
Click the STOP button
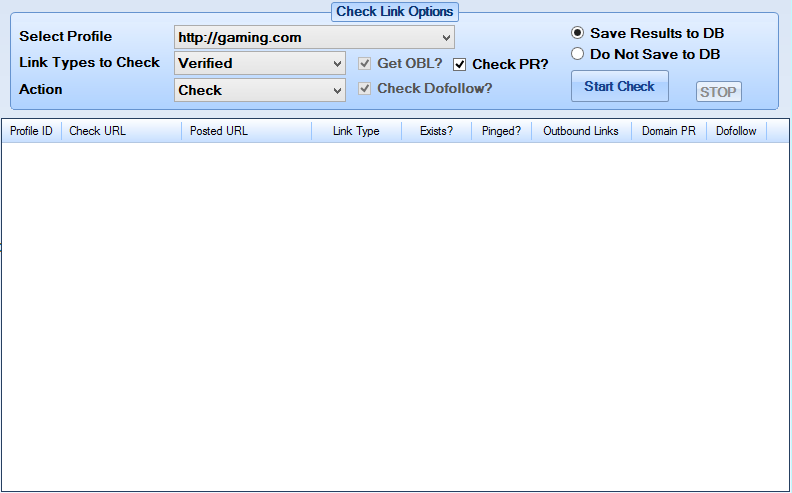click(719, 92)
